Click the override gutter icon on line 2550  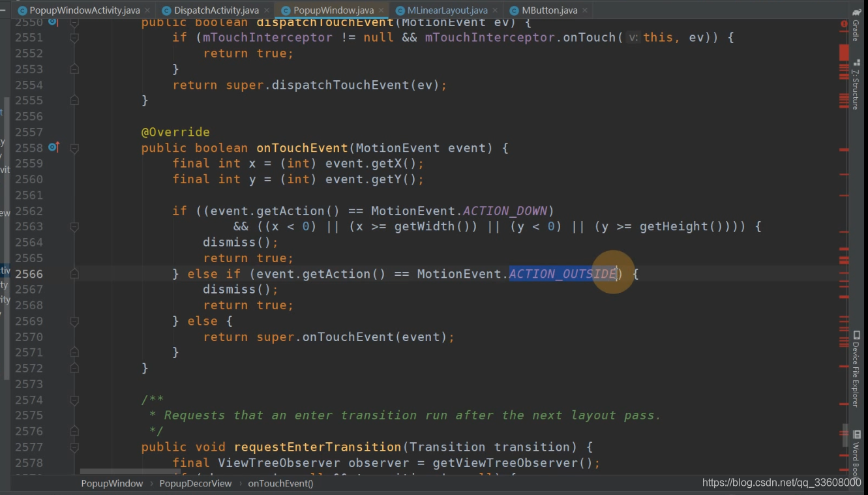click(53, 22)
